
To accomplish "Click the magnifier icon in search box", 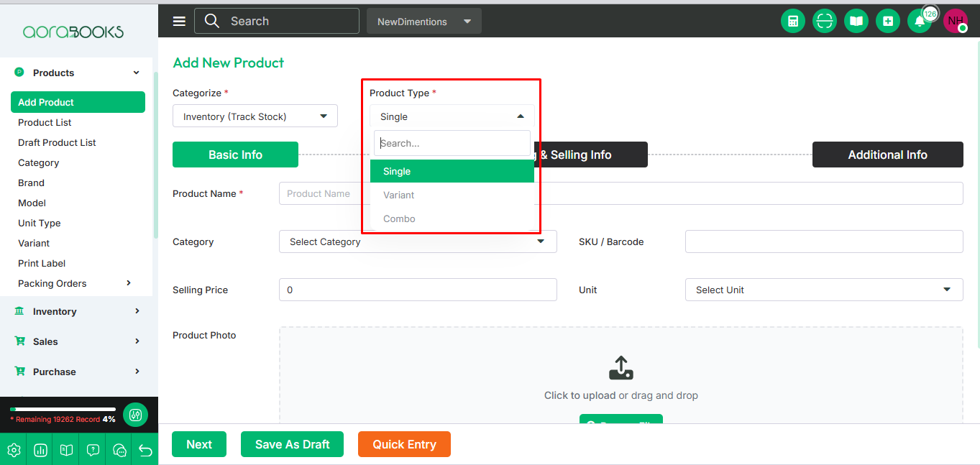I will 212,21.
